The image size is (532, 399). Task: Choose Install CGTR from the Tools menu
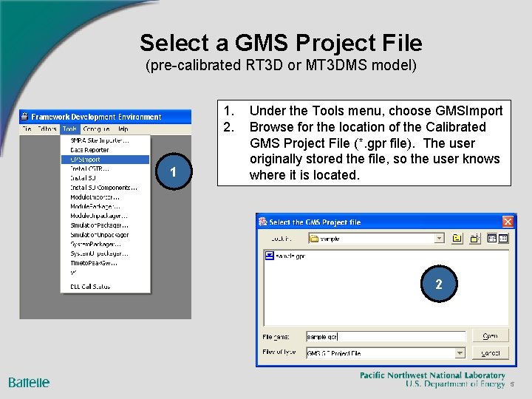(105, 168)
